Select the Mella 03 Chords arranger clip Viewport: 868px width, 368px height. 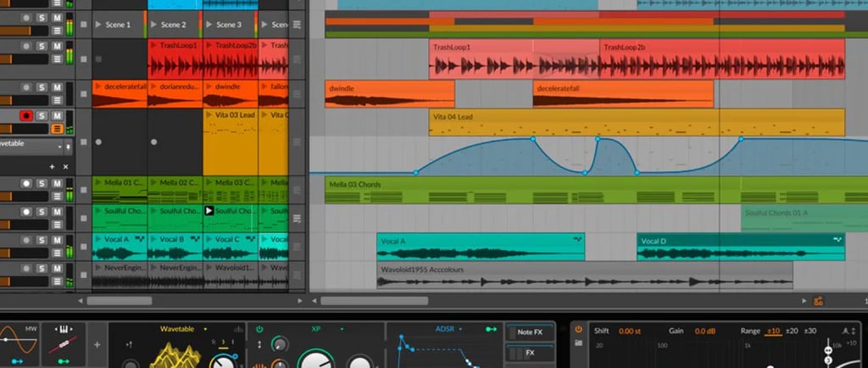(x=596, y=190)
